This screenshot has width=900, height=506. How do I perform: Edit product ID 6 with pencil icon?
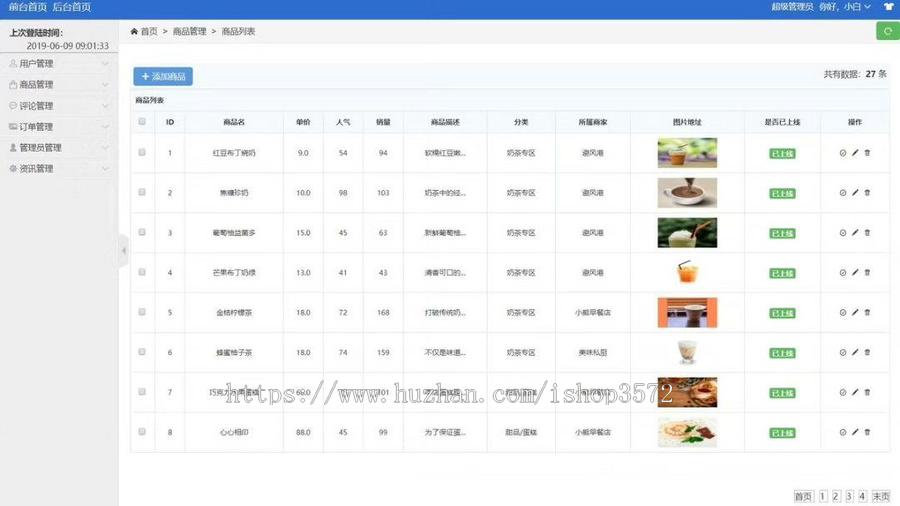(x=855, y=352)
